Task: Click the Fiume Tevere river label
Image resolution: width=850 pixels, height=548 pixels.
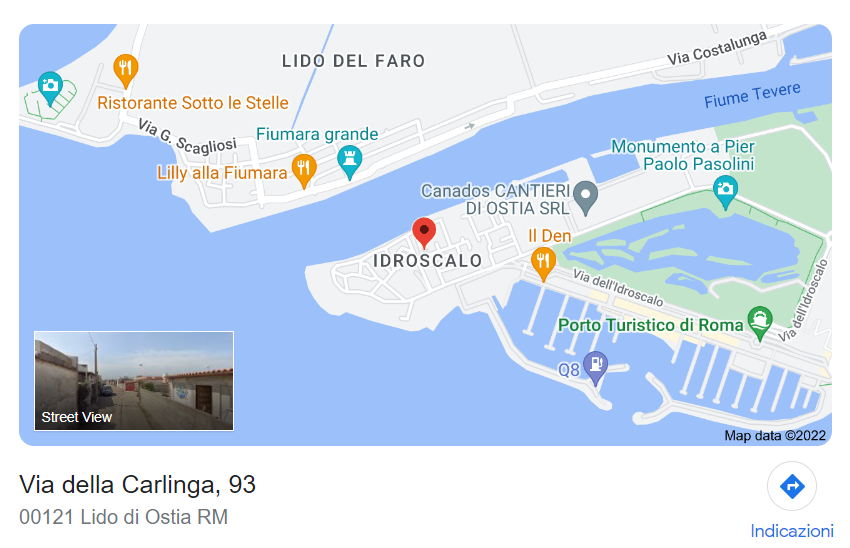Action: pyautogui.click(x=752, y=95)
